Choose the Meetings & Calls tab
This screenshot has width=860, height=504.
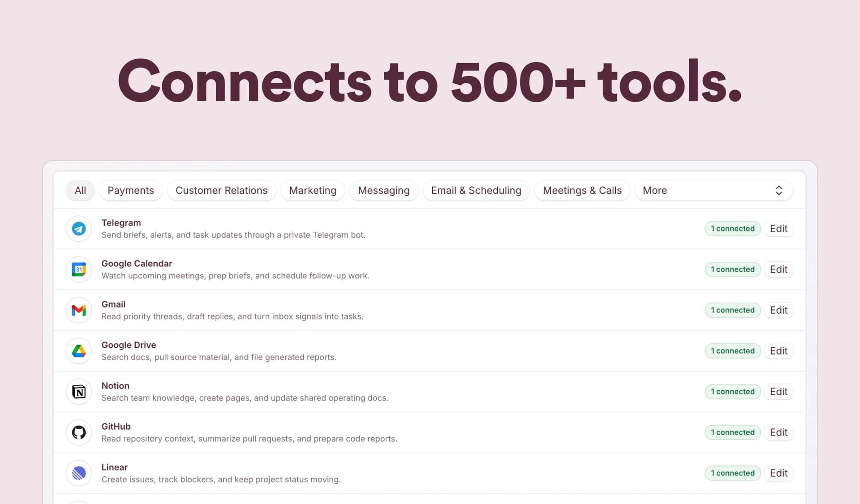tap(582, 190)
